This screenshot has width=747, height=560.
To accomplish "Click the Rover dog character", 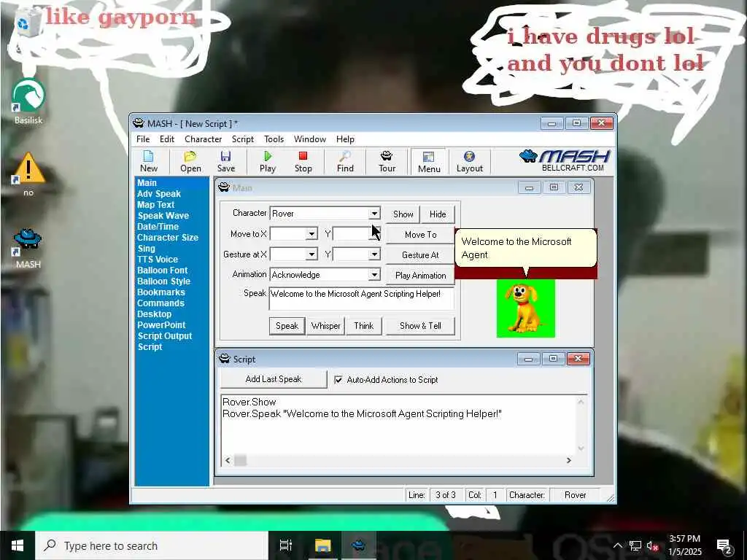I will tap(525, 308).
